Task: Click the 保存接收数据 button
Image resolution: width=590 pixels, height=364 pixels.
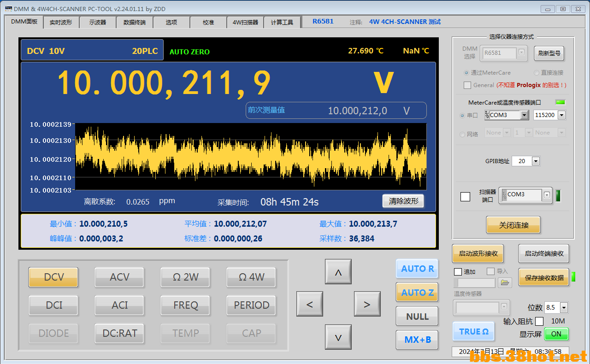Action: pos(544,278)
